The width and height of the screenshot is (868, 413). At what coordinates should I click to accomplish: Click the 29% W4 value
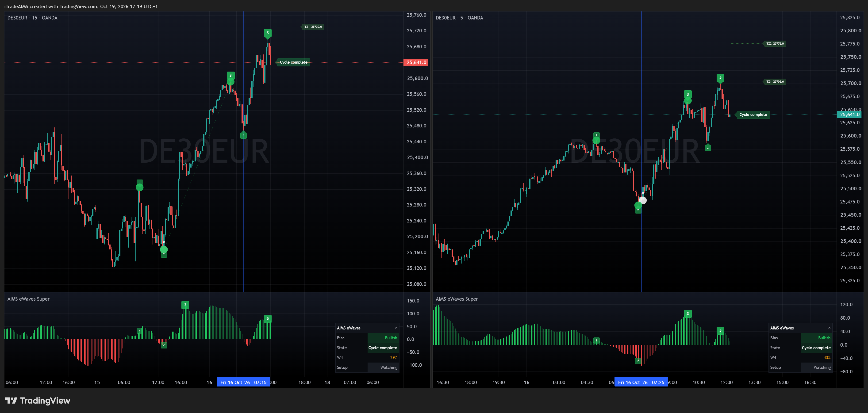(394, 357)
